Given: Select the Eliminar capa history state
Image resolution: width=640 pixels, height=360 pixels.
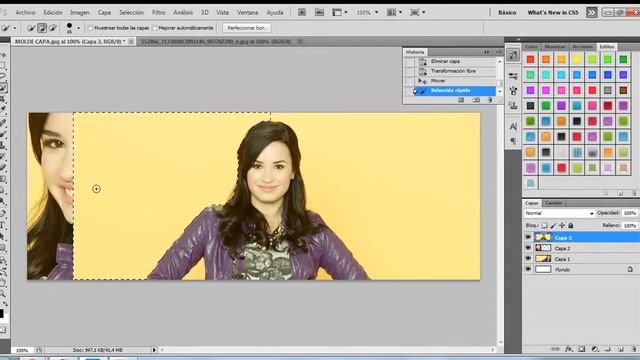Looking at the screenshot, I should tap(445, 61).
